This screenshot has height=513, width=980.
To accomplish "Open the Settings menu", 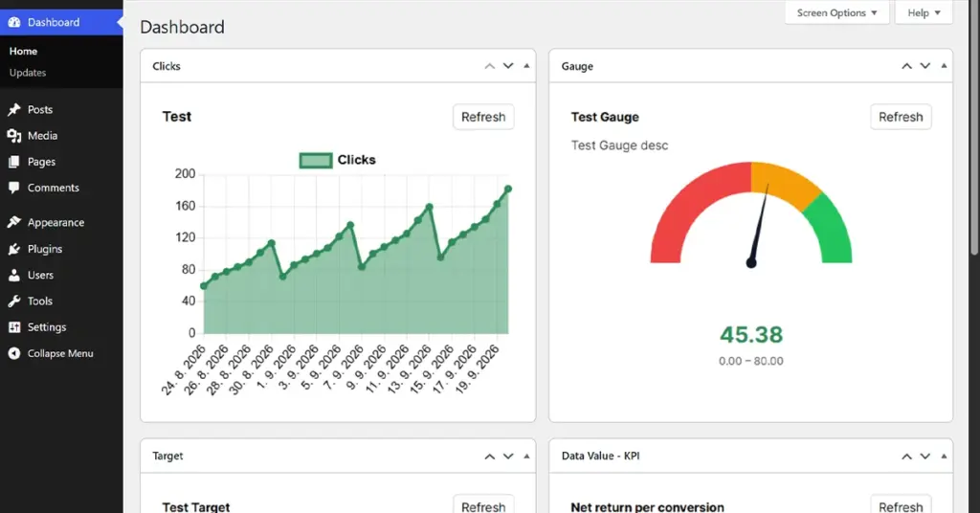I will (61, 327).
